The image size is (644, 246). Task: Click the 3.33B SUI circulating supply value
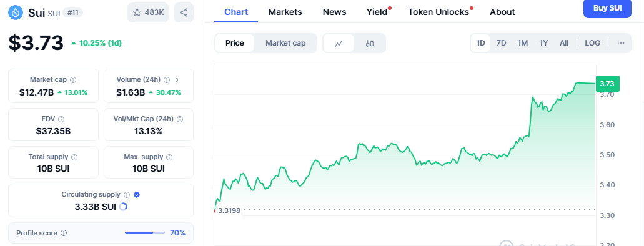point(96,207)
